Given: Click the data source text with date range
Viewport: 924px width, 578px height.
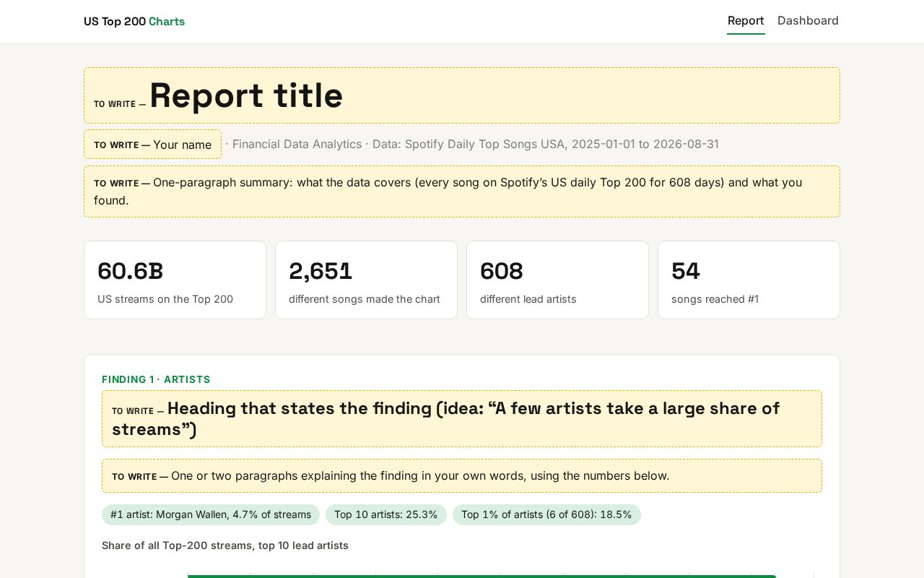Looking at the screenshot, I should 546,144.
